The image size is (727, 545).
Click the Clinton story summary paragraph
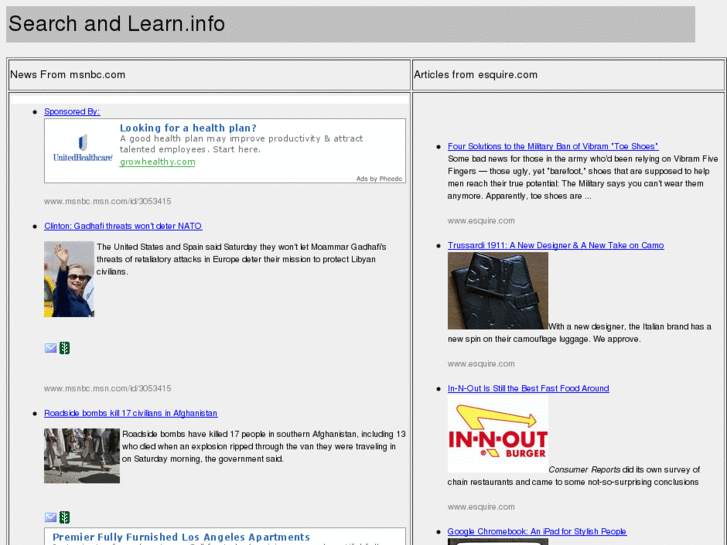(x=241, y=259)
